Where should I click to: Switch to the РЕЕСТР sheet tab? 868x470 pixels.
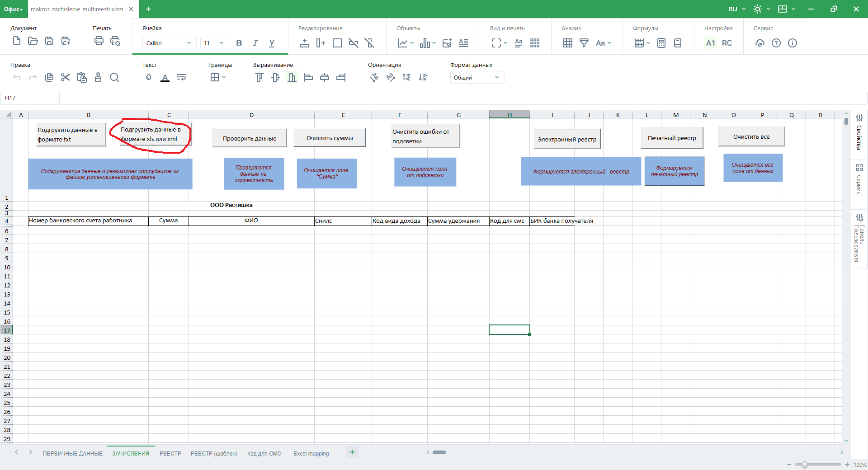(x=170, y=454)
